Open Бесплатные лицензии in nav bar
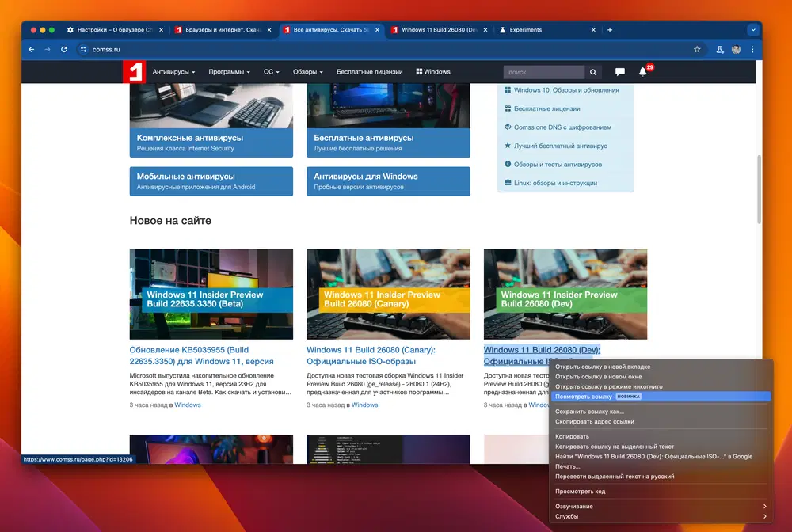The width and height of the screenshot is (792, 532). click(x=370, y=72)
